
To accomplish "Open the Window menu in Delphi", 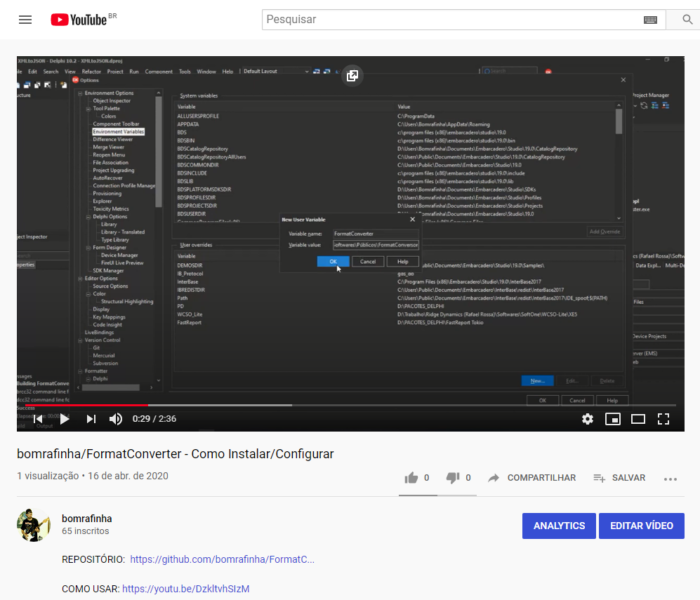I will [206, 72].
